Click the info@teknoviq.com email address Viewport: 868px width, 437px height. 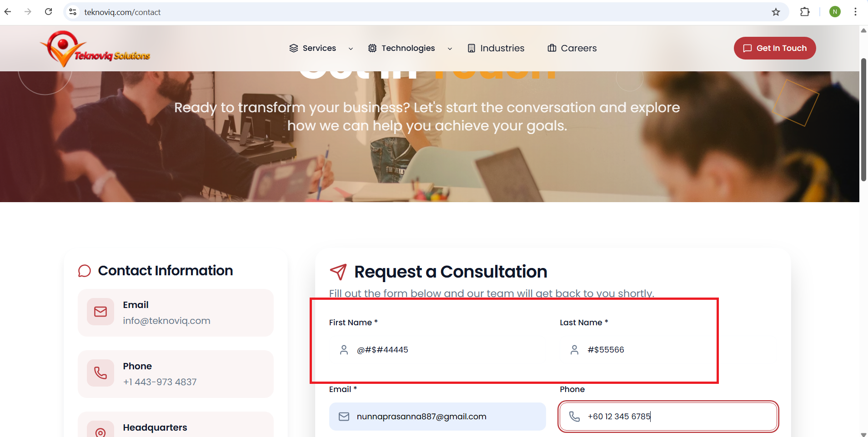click(x=166, y=321)
